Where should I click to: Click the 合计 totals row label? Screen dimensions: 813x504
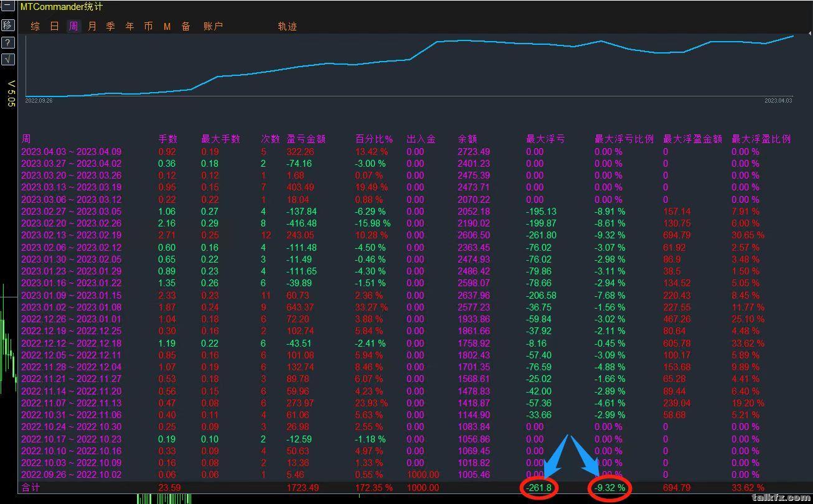31,487
